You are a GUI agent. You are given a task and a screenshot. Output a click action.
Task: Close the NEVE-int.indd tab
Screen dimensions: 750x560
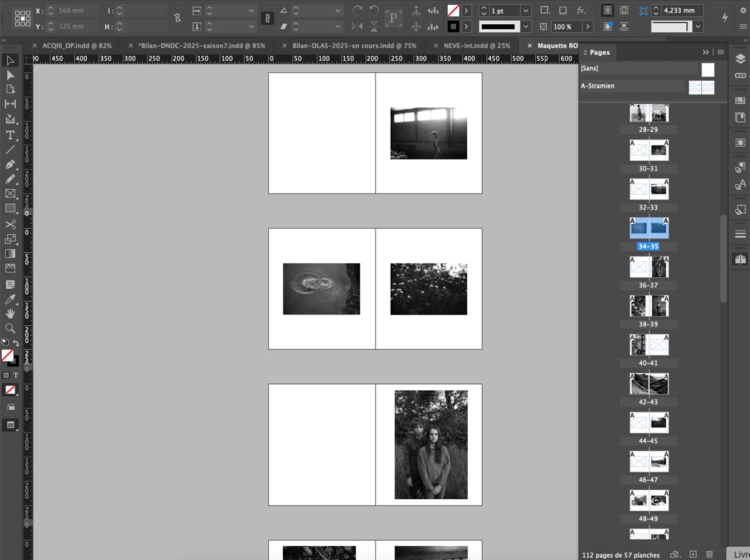tap(436, 46)
